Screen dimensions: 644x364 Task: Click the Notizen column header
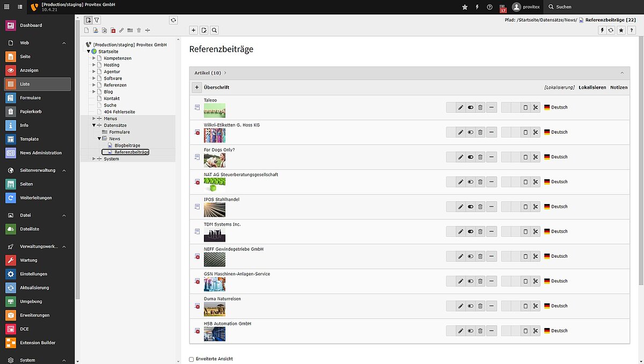[x=619, y=88]
